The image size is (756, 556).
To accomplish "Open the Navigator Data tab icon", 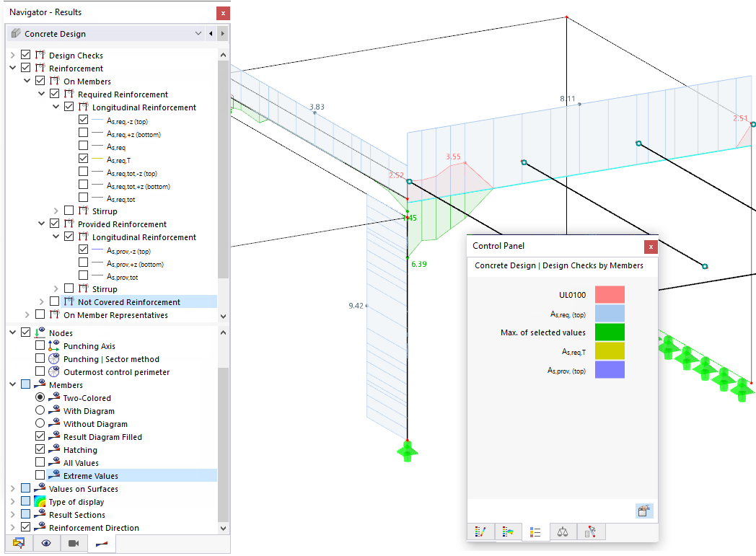I will coord(19,543).
